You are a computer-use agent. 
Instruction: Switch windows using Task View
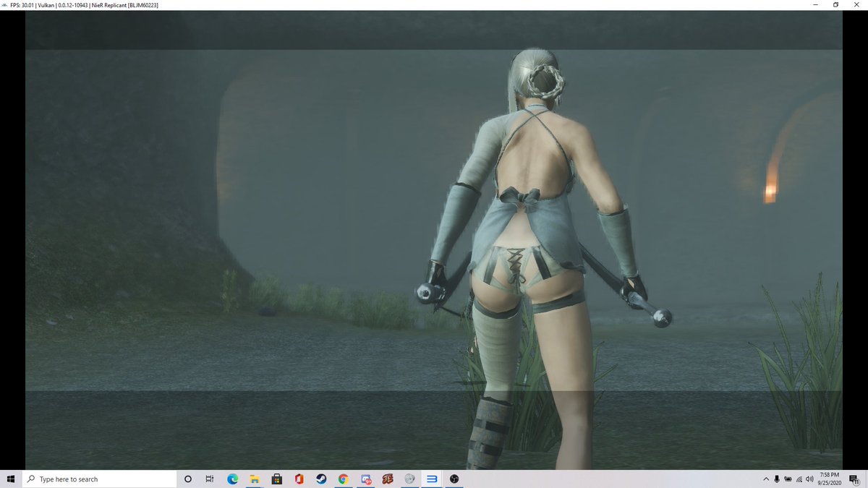(210, 479)
